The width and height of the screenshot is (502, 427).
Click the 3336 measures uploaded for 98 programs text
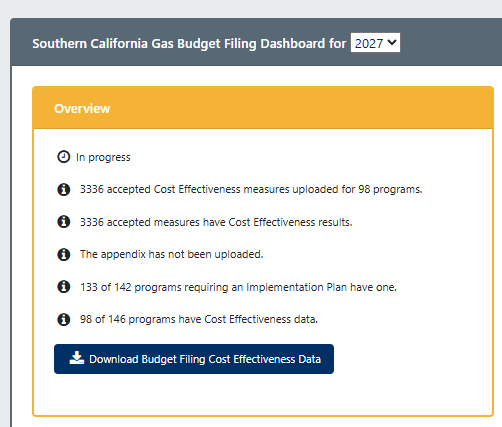coord(251,189)
